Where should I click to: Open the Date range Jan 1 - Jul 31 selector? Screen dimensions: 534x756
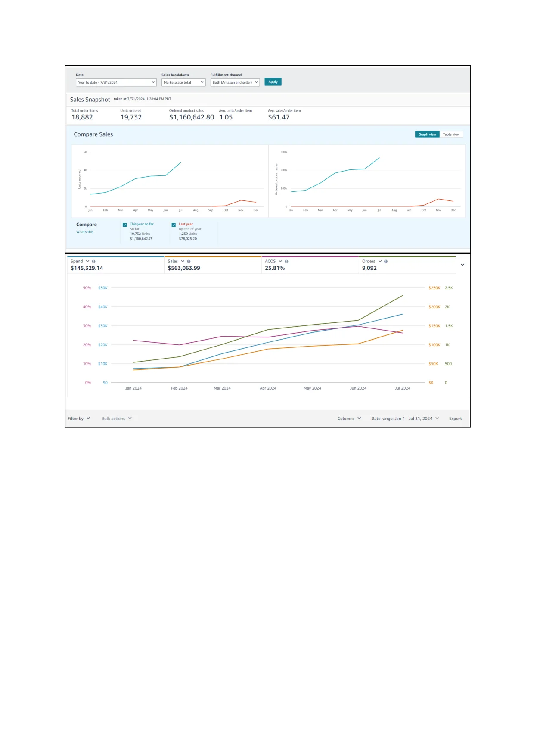point(405,419)
